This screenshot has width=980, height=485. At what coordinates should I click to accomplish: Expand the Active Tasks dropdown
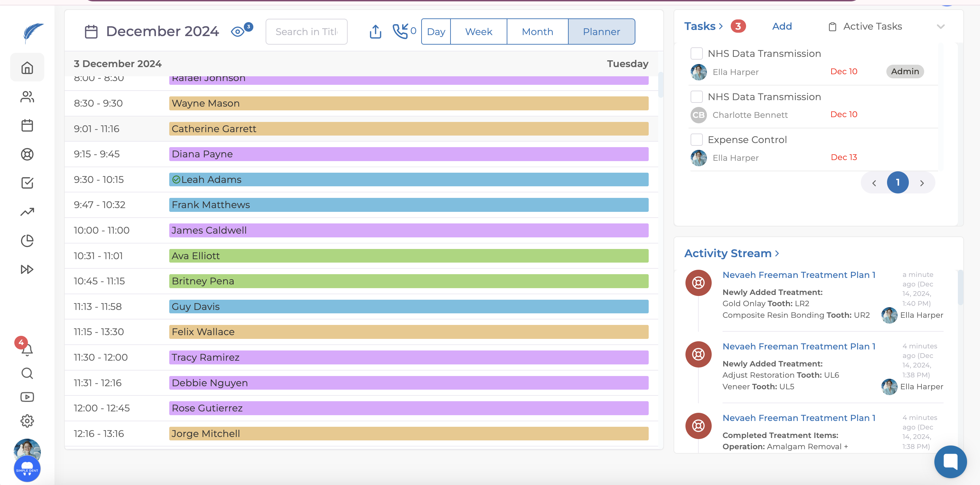pyautogui.click(x=941, y=27)
